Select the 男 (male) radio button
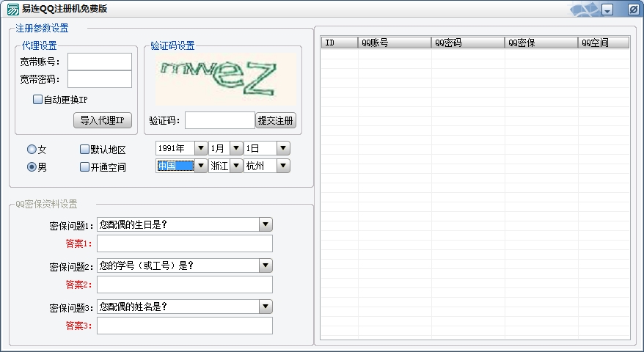644x352 pixels. pos(32,166)
